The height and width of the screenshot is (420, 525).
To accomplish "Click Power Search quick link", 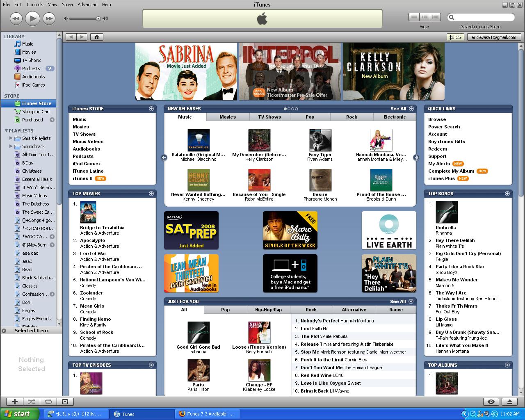I will [x=444, y=127].
